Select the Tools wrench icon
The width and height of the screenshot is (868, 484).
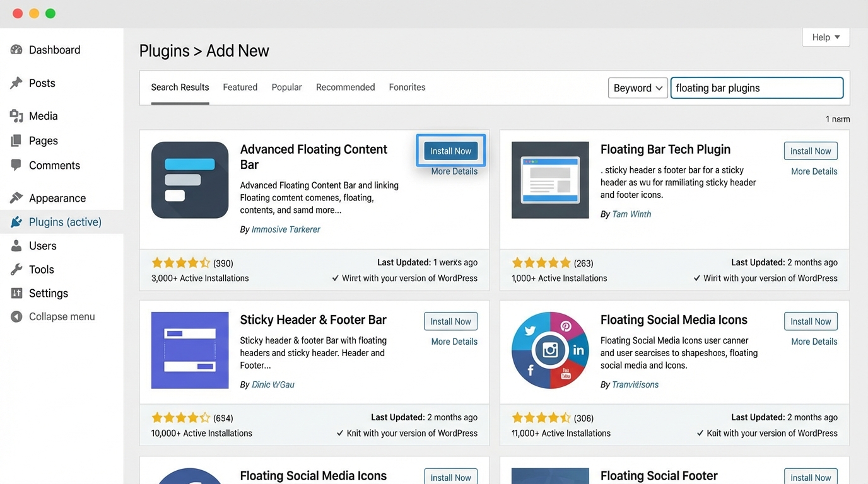pos(15,270)
